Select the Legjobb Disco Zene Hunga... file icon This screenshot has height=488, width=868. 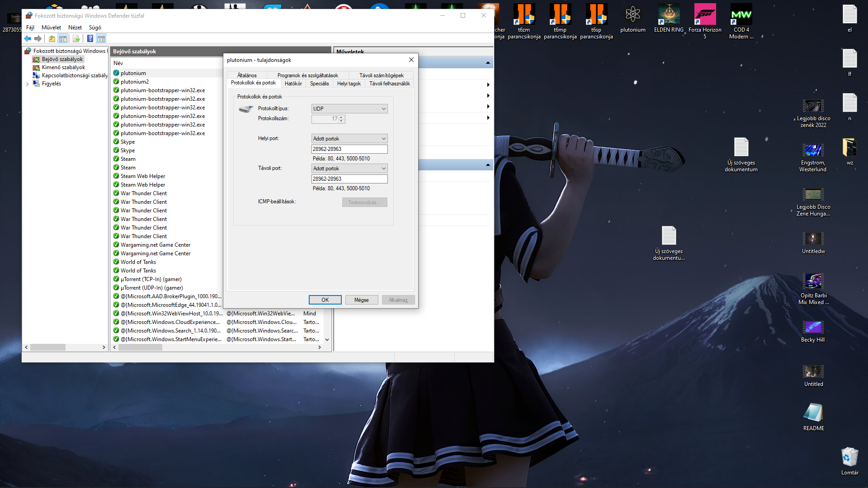813,202
